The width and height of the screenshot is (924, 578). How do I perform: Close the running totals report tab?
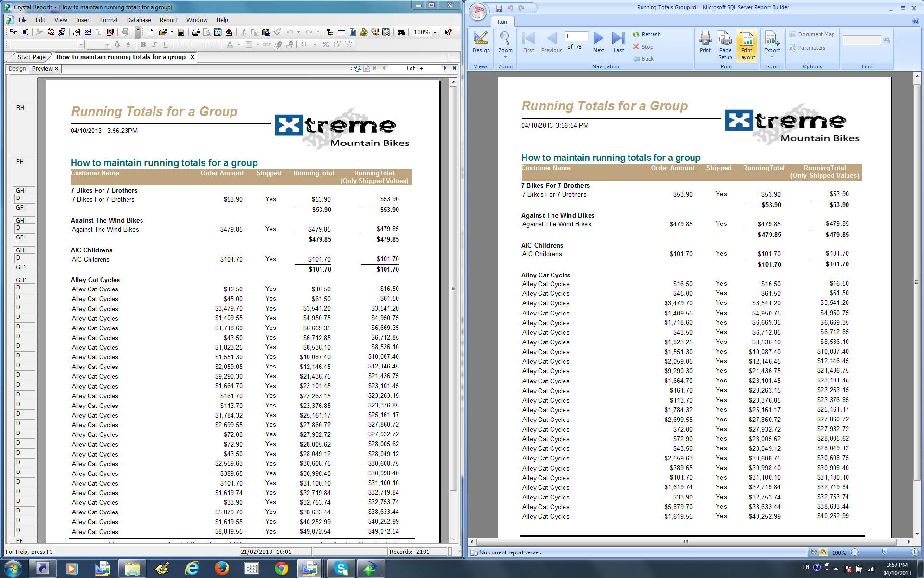(192, 57)
